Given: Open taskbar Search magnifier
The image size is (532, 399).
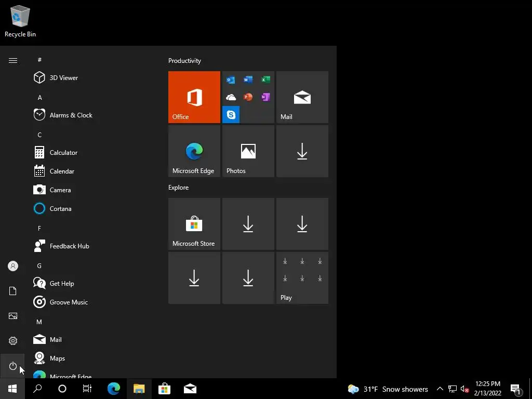Looking at the screenshot, I should point(37,389).
